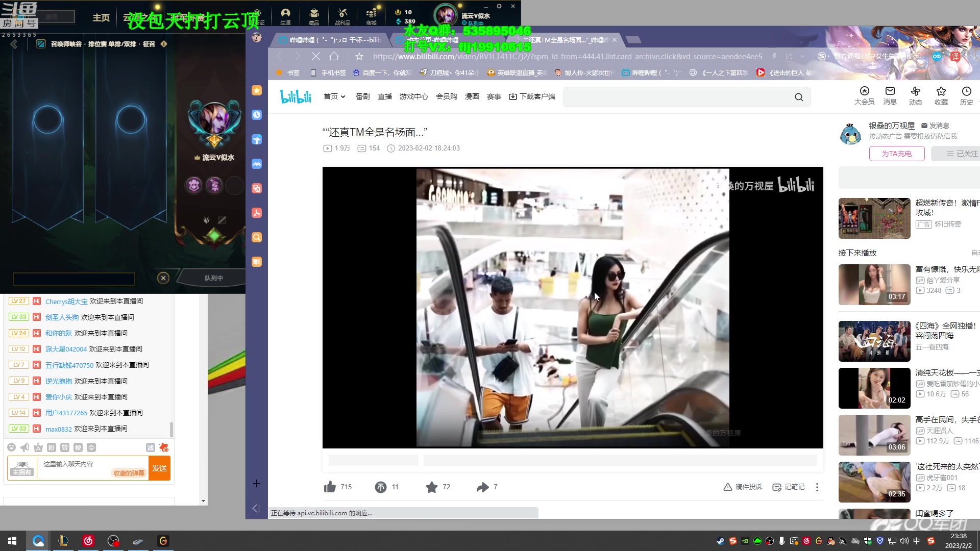Open OBS Studio taskbar icon
980x551 pixels.
pyautogui.click(x=113, y=541)
